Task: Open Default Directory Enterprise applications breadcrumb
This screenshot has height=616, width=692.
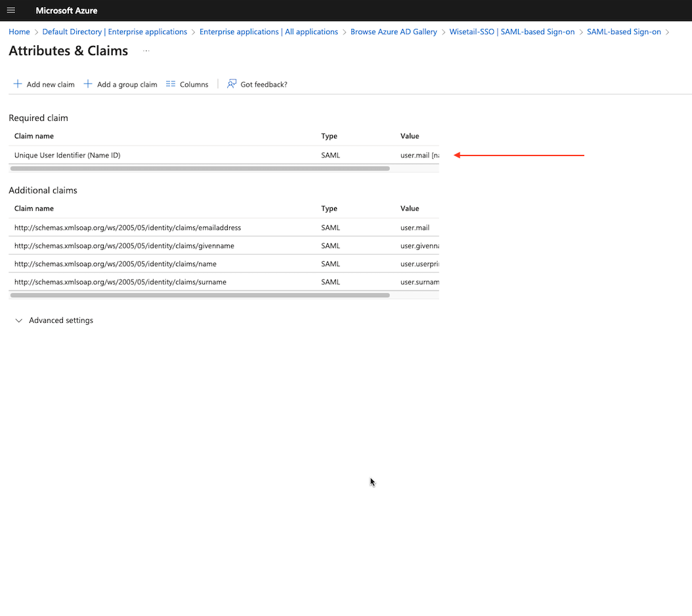Action: (x=114, y=31)
